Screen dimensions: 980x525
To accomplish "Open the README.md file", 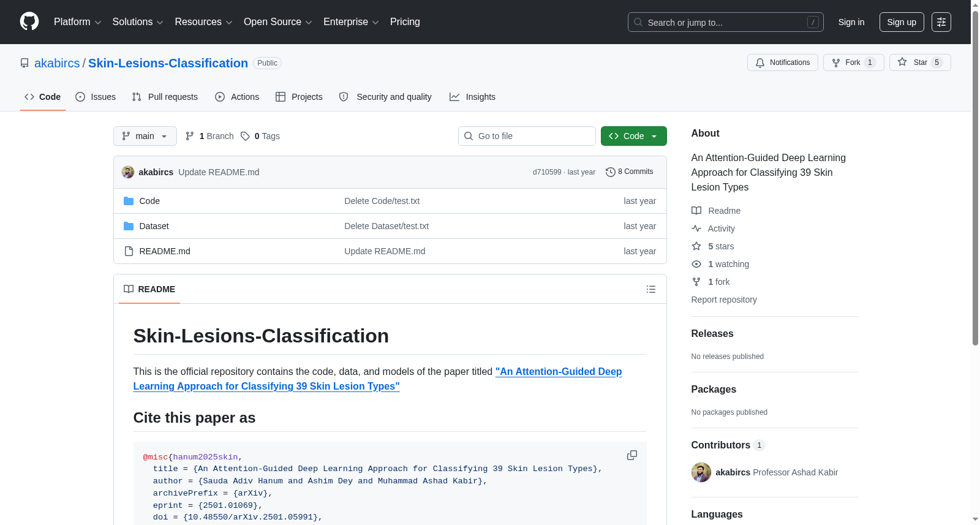I will pyautogui.click(x=165, y=251).
